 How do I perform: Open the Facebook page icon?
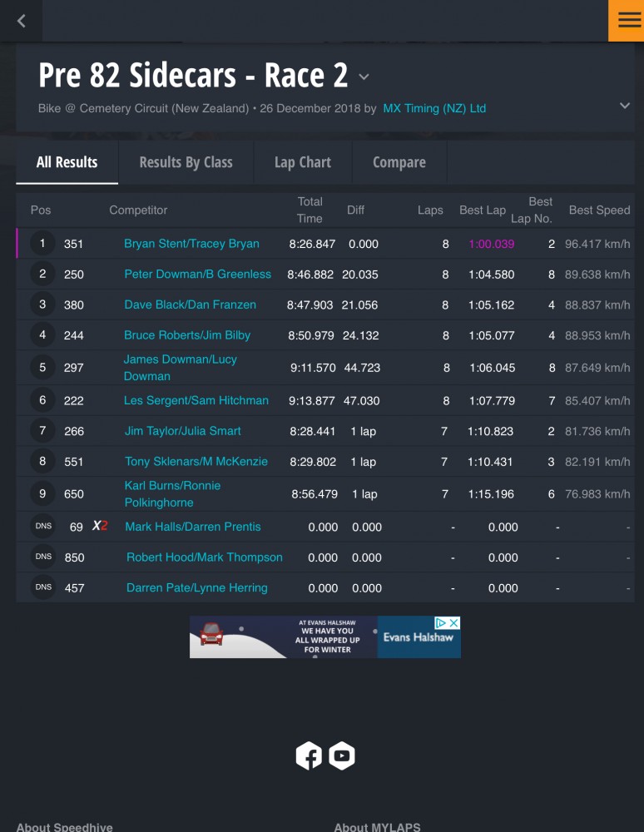pyautogui.click(x=309, y=755)
